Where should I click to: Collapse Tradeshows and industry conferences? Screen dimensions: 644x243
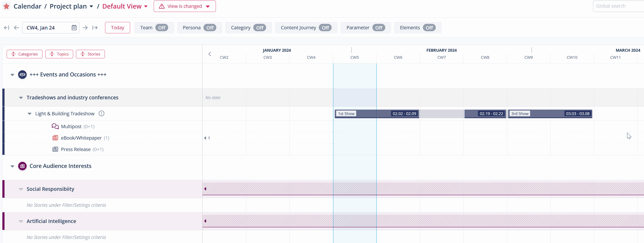pos(21,98)
